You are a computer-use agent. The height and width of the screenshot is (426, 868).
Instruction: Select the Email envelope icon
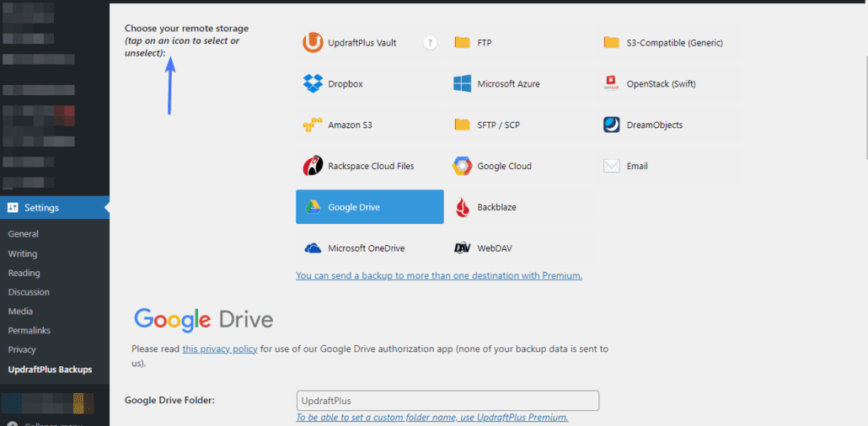tap(611, 166)
